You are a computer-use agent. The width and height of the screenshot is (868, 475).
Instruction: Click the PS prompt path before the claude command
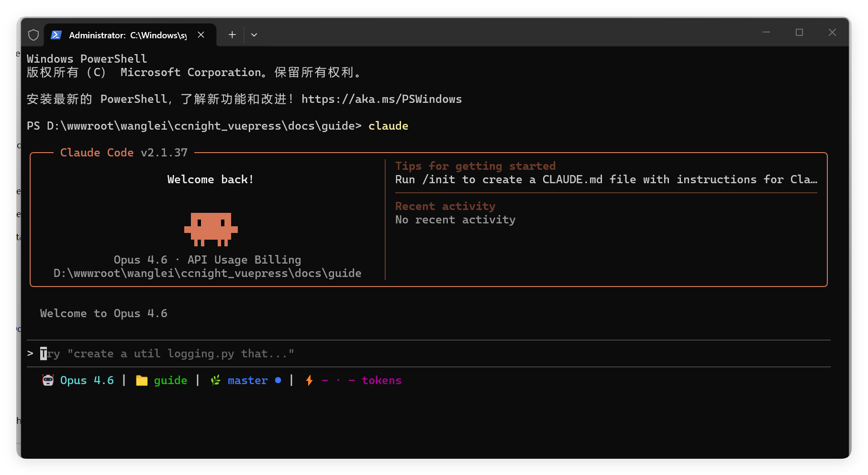[194, 126]
